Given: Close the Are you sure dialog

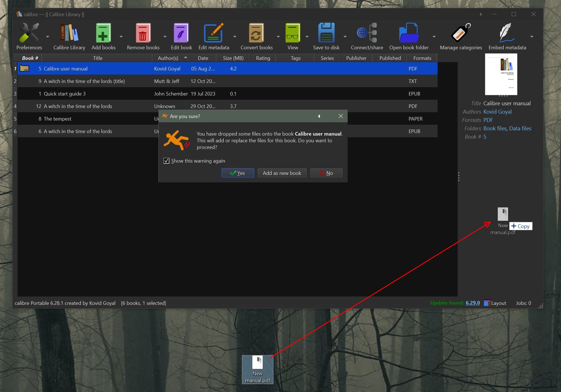Looking at the screenshot, I should point(340,116).
